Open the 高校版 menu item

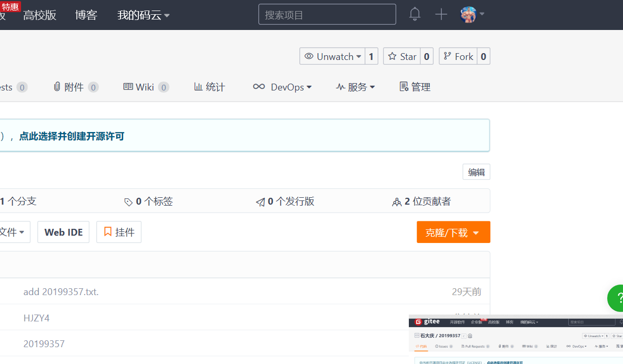[x=40, y=15]
